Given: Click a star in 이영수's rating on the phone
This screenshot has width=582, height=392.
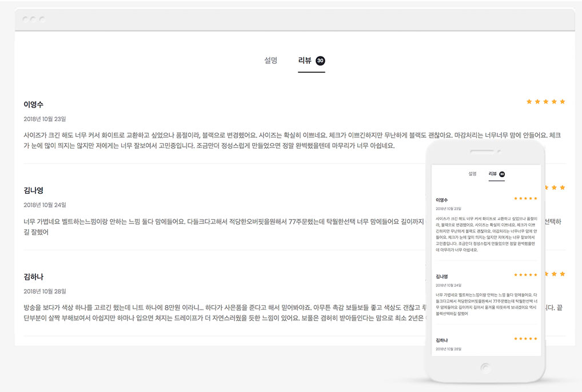Looking at the screenshot, I should coord(525,198).
